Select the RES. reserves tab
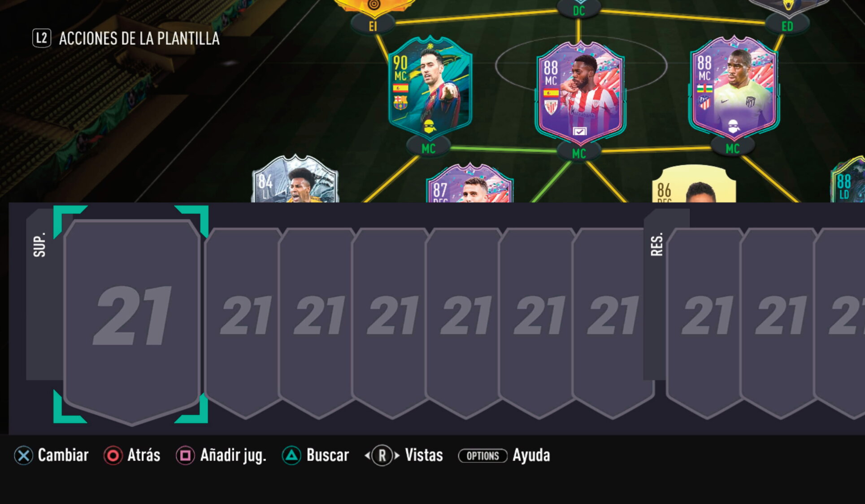 tap(656, 245)
